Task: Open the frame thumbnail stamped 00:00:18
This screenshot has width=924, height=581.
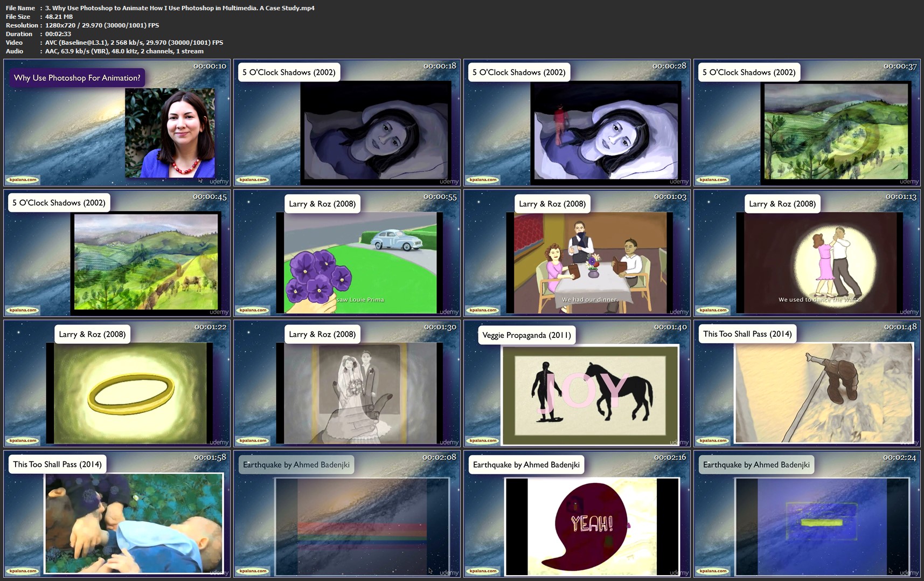Action: coord(347,123)
